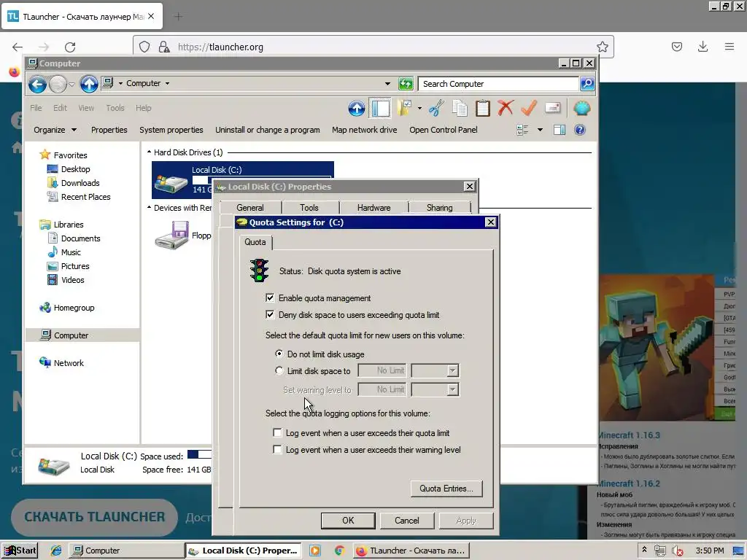Screen dimensions: 747x560
Task: Click the blue Help question mark icon
Action: point(580,130)
